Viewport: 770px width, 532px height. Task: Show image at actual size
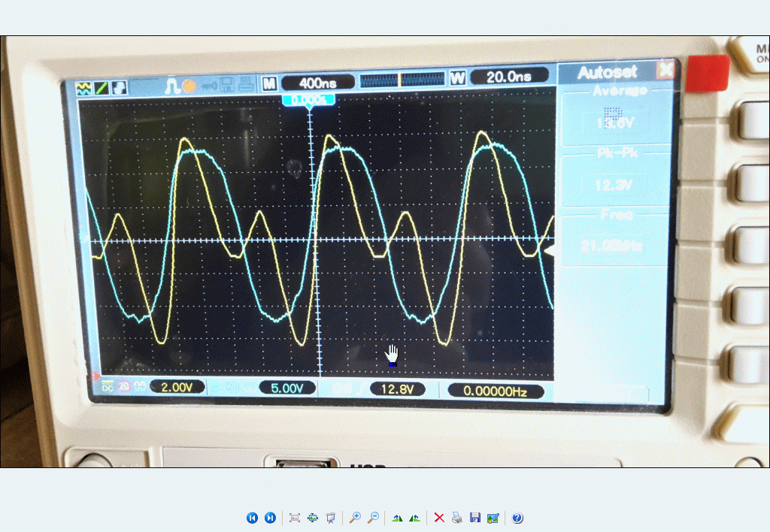[x=313, y=518]
